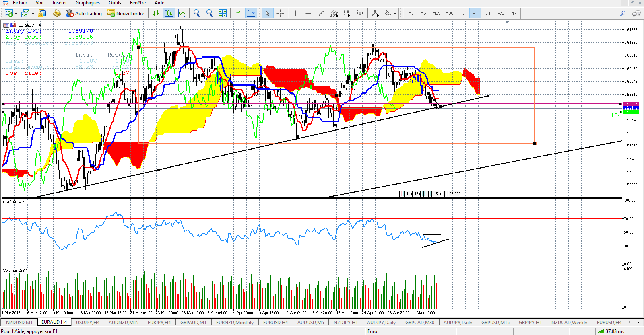Select the crosshair cursor tool

pyautogui.click(x=280, y=13)
